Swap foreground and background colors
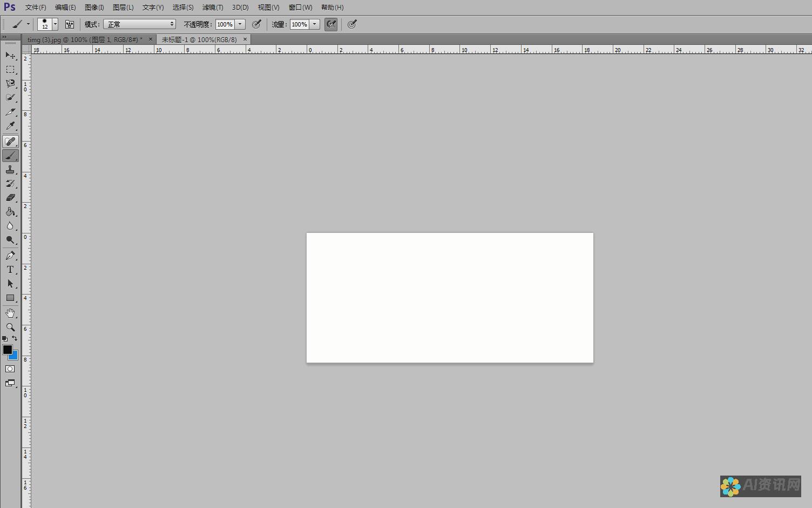 click(15, 338)
